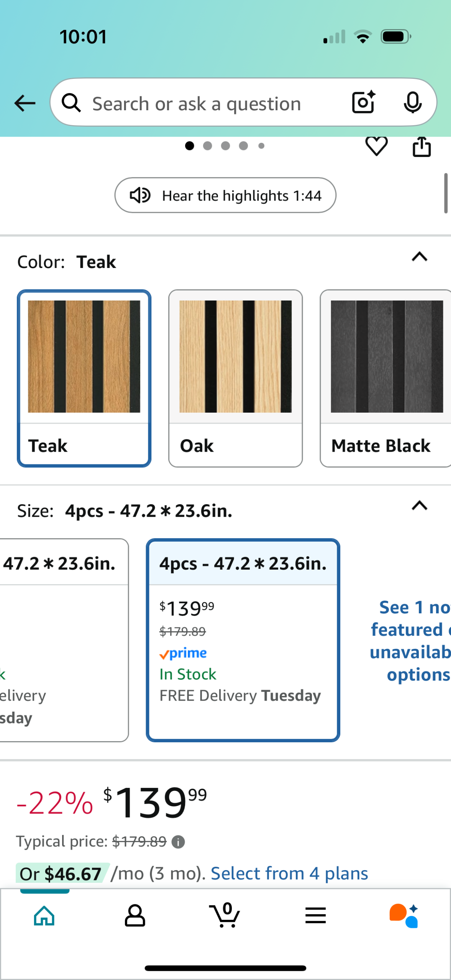Collapse the Size section chevron
Image resolution: width=451 pixels, height=980 pixels.
[x=420, y=505]
